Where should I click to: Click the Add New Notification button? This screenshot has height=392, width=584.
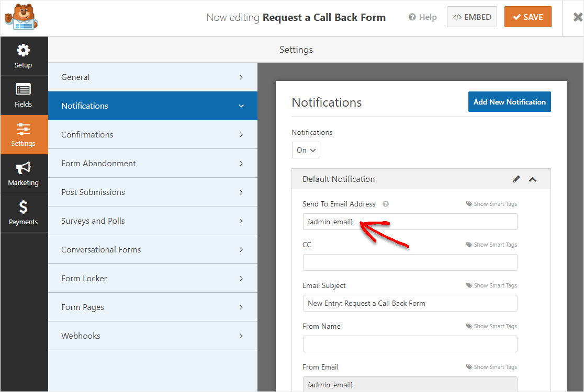pyautogui.click(x=509, y=101)
